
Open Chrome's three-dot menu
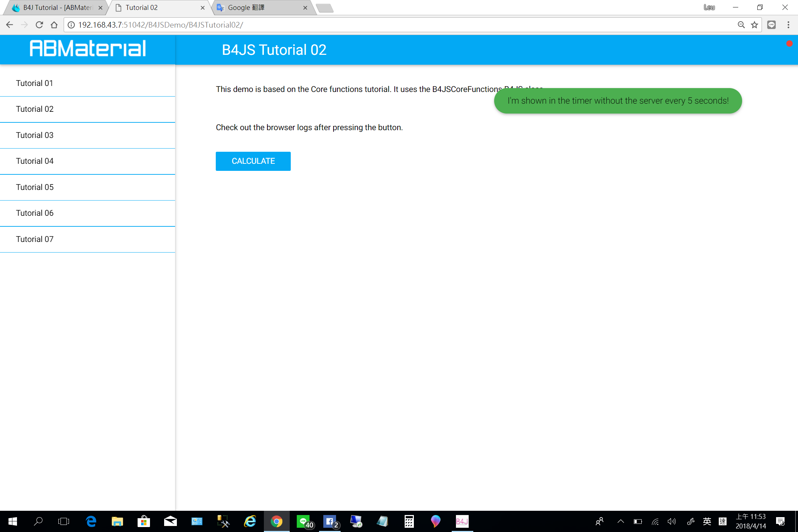(x=788, y=25)
